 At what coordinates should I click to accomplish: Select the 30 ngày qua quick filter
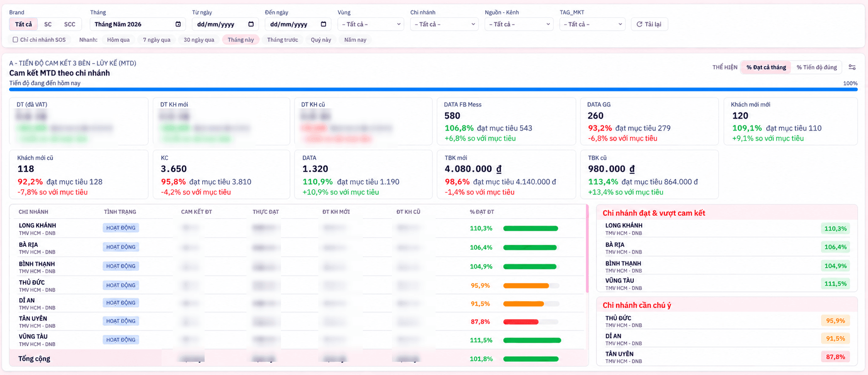pos(199,40)
